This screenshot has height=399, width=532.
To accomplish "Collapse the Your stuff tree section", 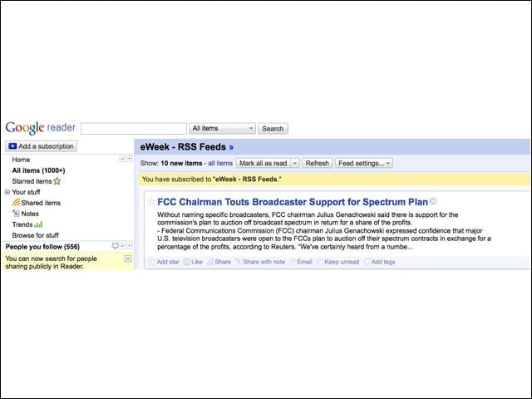I will tap(7, 192).
